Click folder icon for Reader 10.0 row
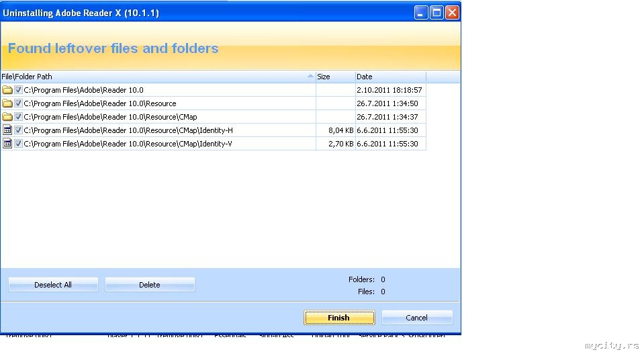 [x=7, y=90]
